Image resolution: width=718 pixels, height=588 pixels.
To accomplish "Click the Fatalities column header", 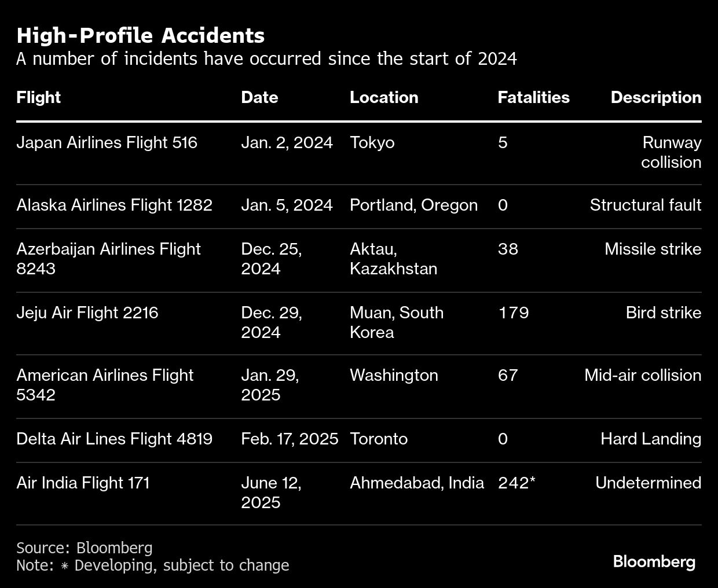I will pyautogui.click(x=533, y=97).
